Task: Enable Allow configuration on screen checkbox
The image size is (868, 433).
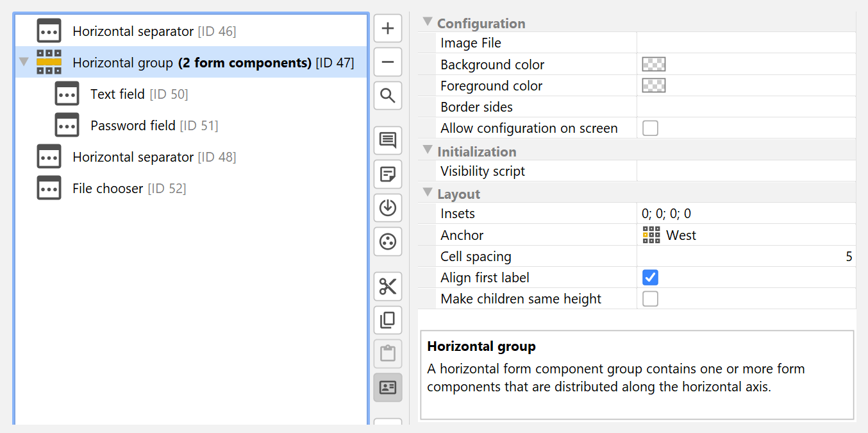Action: point(650,128)
